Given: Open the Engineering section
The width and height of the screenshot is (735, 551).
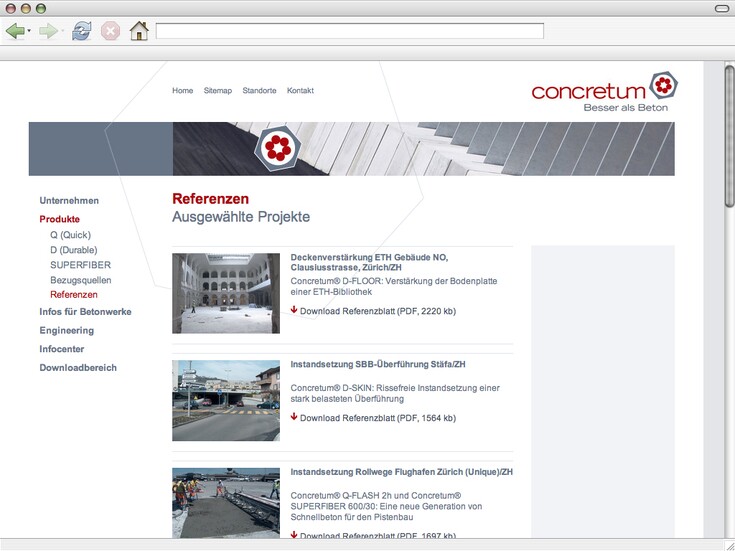Looking at the screenshot, I should 67,331.
